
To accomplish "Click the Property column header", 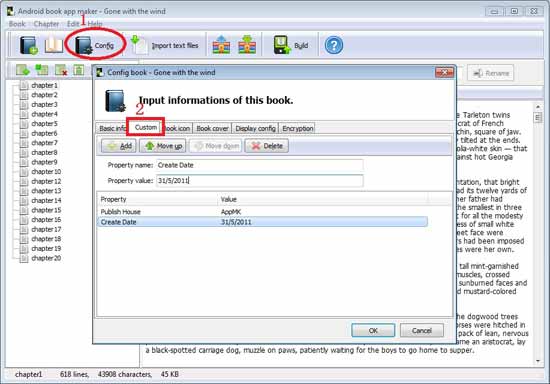I will tap(157, 199).
